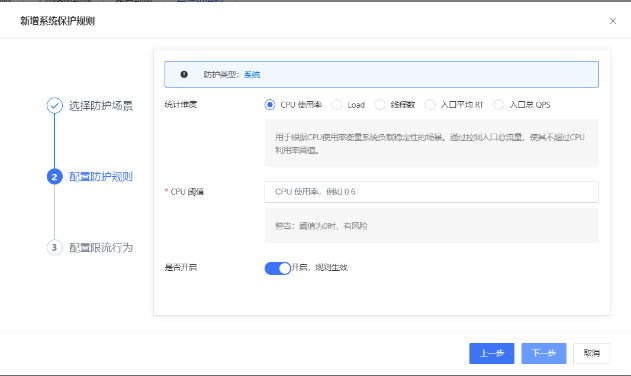Click the step 3 circle icon
The height and width of the screenshot is (376, 631).
tap(55, 247)
